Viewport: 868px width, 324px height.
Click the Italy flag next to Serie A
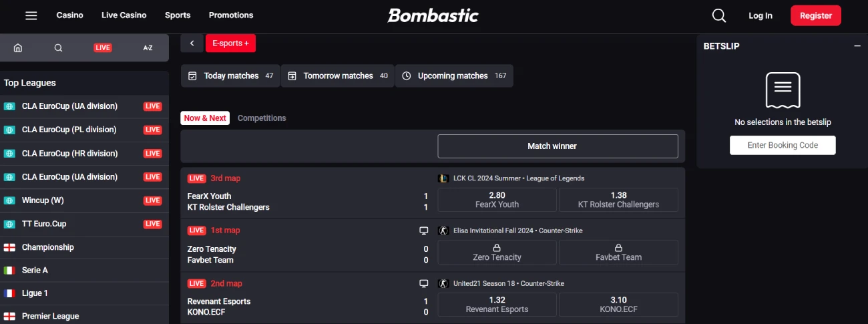pyautogui.click(x=9, y=271)
